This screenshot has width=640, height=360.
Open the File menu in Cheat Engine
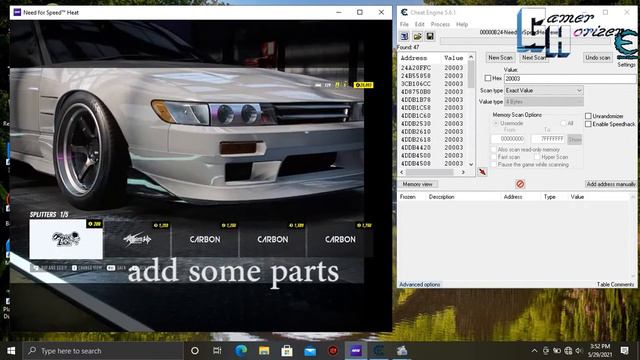404,24
